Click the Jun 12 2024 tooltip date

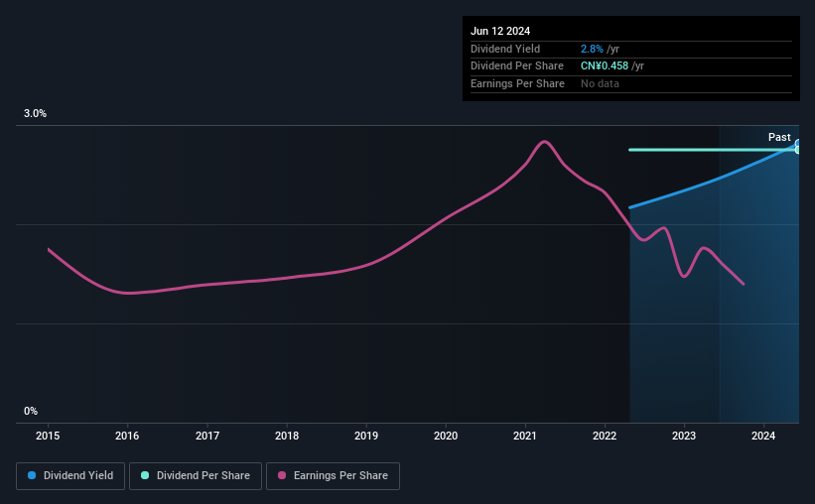coord(500,31)
